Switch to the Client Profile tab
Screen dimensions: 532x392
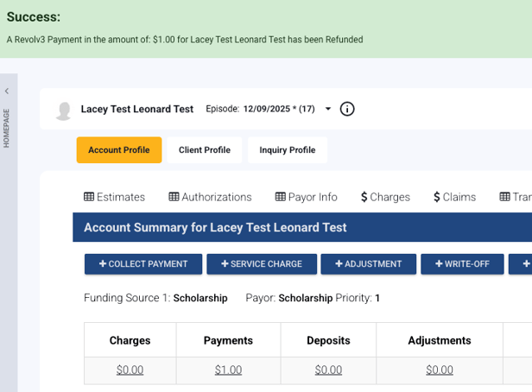(x=205, y=150)
